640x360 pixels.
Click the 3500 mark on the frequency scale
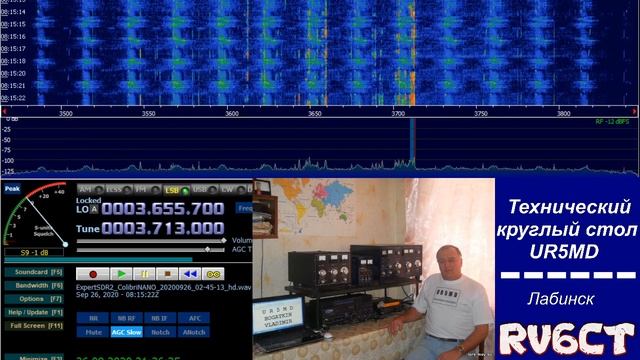tap(66, 113)
